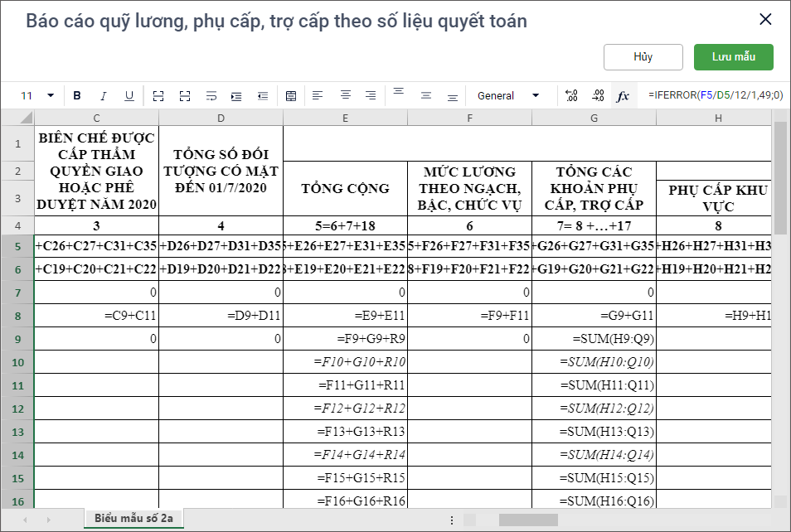Align text to the left

point(318,96)
